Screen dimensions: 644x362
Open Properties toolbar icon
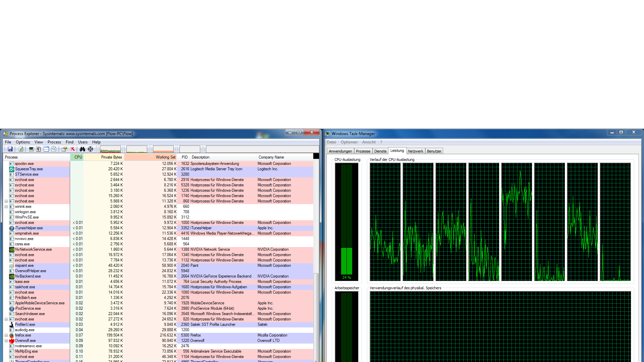64,149
